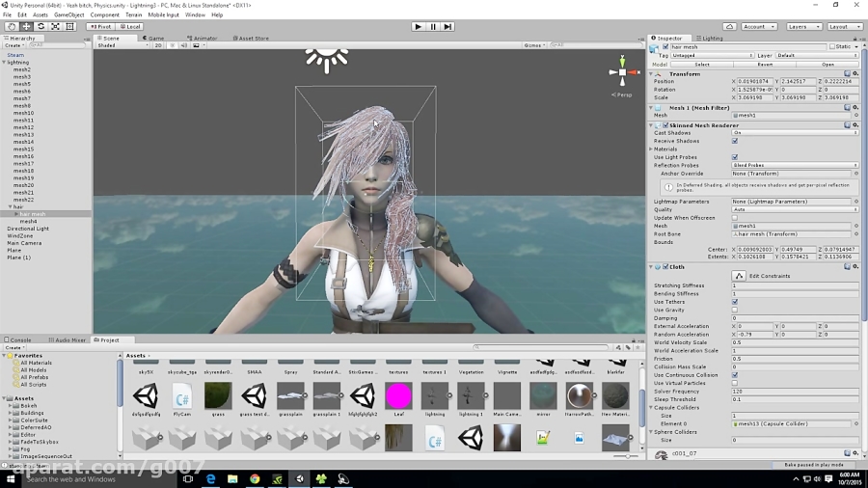
Task: Expand the Materials foldout
Action: [x=652, y=149]
